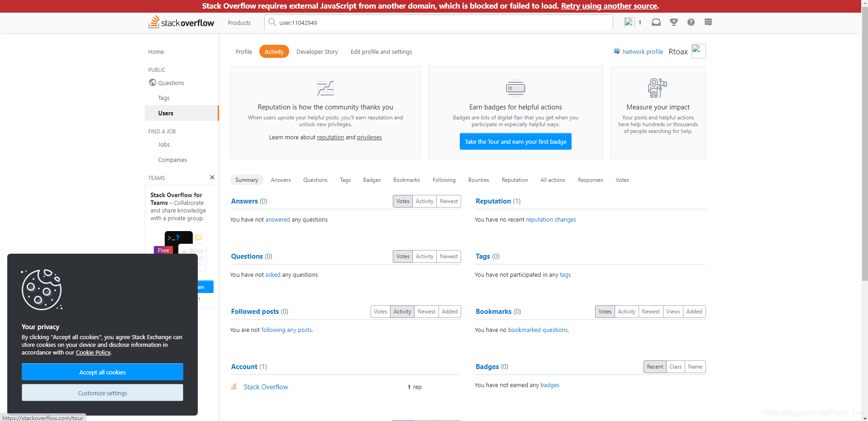868x421 pixels.
Task: Open the Retry using another source link
Action: pos(608,6)
